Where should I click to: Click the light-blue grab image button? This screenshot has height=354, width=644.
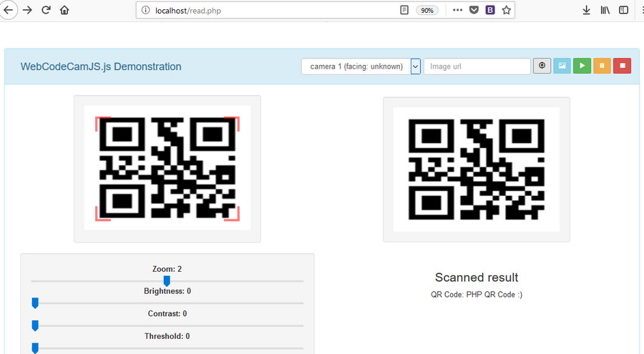coord(562,66)
